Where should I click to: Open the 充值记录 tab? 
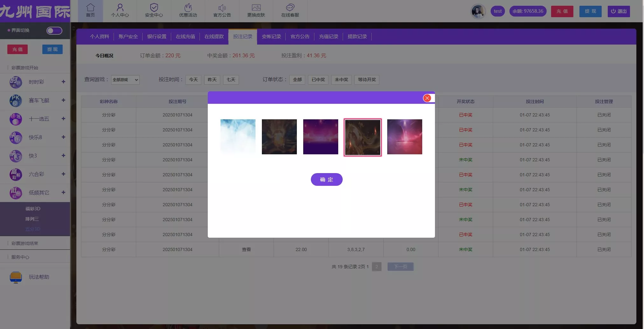[x=328, y=36]
